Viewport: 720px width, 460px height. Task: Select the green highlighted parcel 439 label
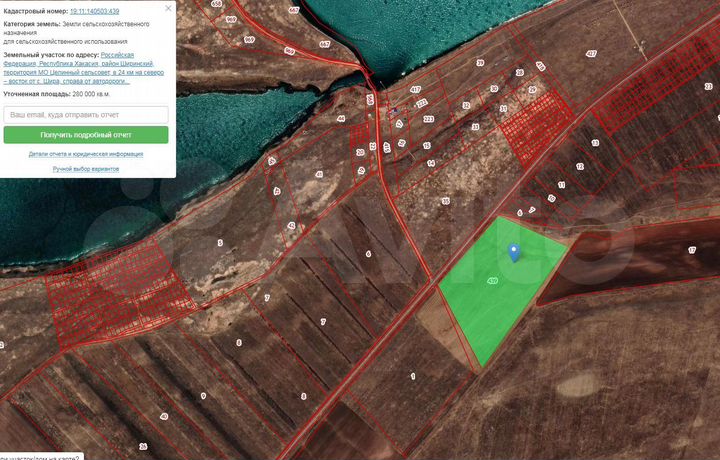tap(493, 280)
